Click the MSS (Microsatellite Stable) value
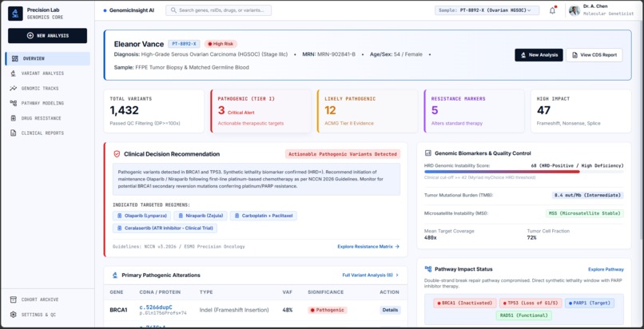Screen dimensions: 644x329 584,213
